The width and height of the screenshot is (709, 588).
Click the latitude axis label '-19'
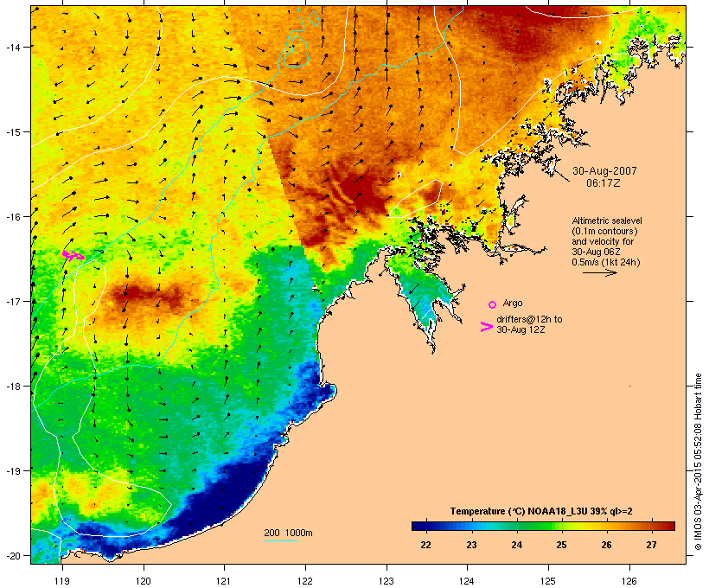[x=13, y=471]
